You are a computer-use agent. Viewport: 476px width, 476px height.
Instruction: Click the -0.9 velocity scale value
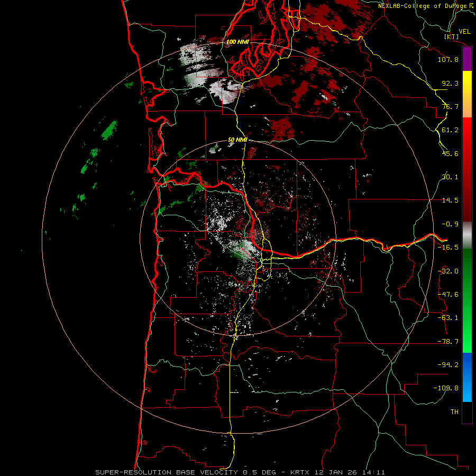[450, 224]
